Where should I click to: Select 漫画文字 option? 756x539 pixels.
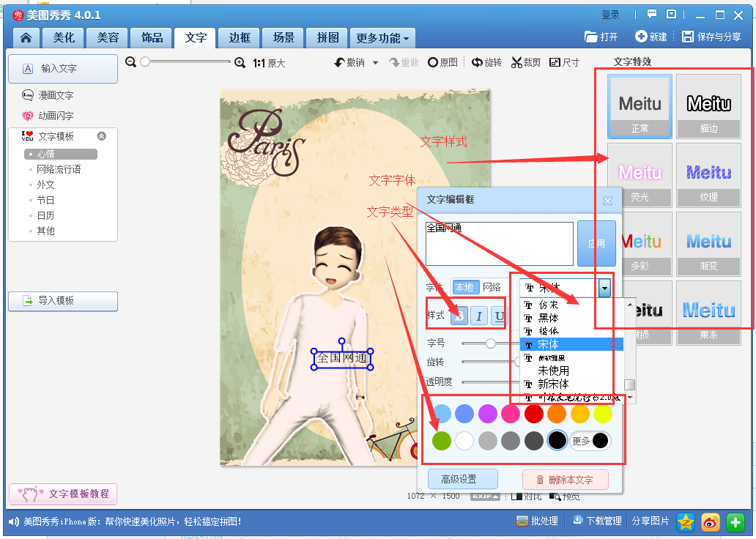(x=48, y=95)
